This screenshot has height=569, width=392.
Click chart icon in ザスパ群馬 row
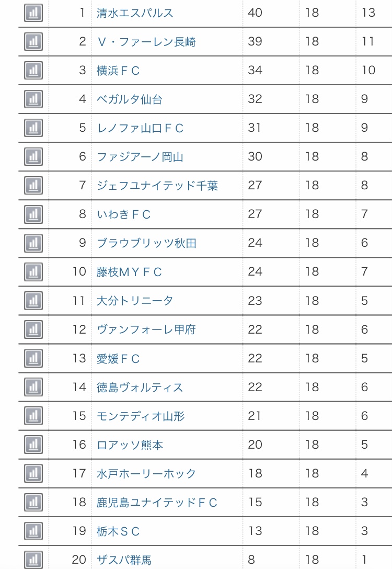[33, 560]
